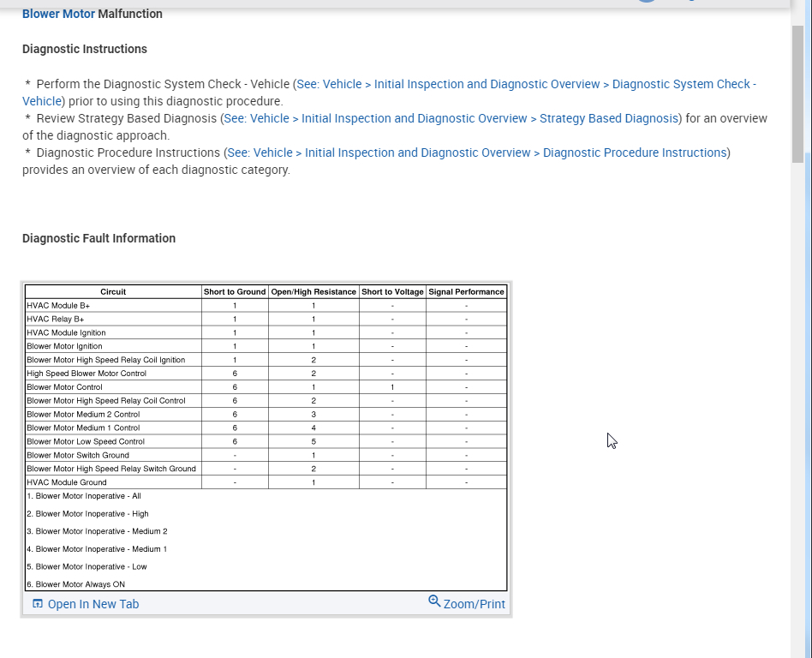Click the 'HVAC Module B+' row label
The image size is (812, 658).
58,306
